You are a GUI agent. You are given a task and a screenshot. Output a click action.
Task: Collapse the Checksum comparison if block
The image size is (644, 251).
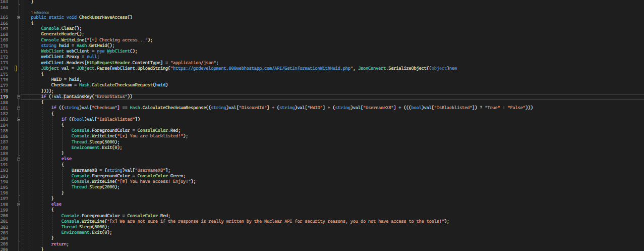pyautogui.click(x=18, y=108)
